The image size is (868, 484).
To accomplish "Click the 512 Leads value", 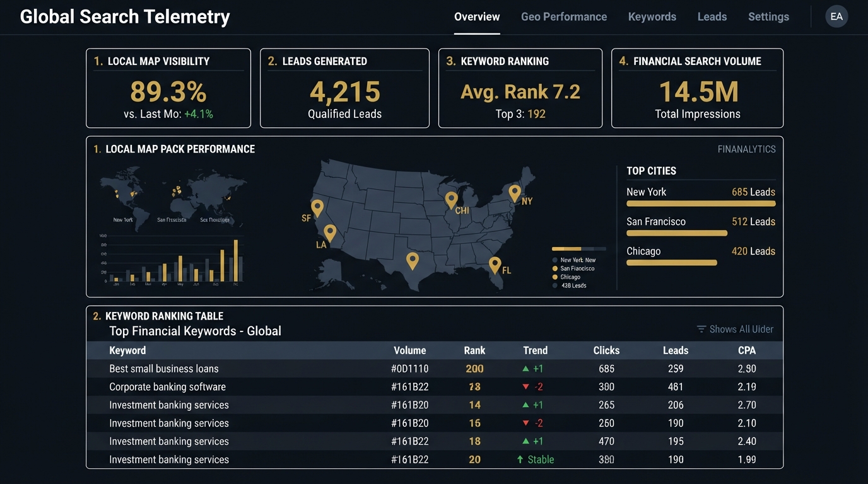I will 753,222.
